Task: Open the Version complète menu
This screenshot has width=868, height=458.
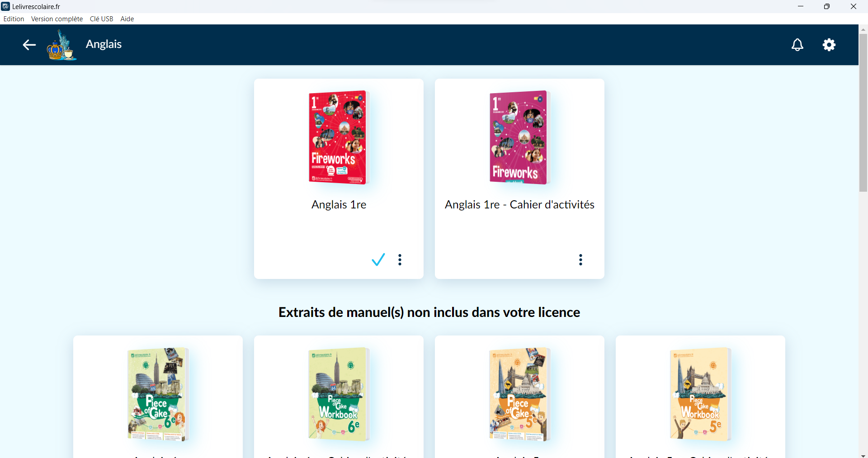Action: click(x=57, y=19)
